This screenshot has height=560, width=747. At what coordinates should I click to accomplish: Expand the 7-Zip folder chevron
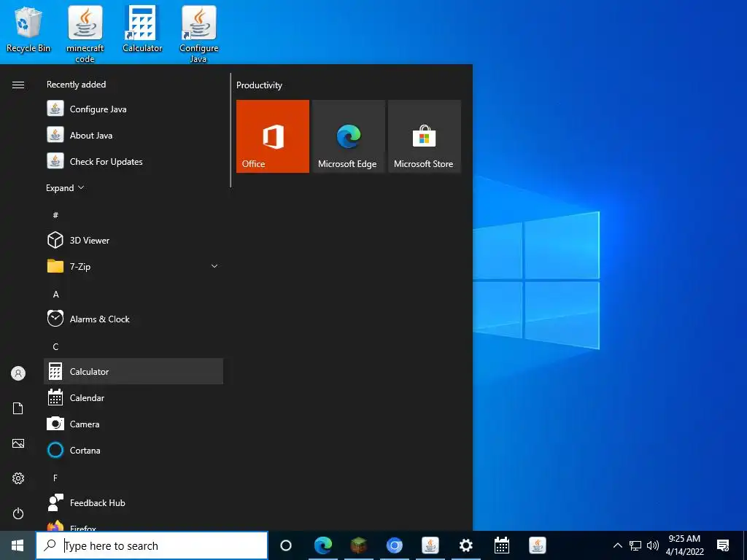pos(214,266)
